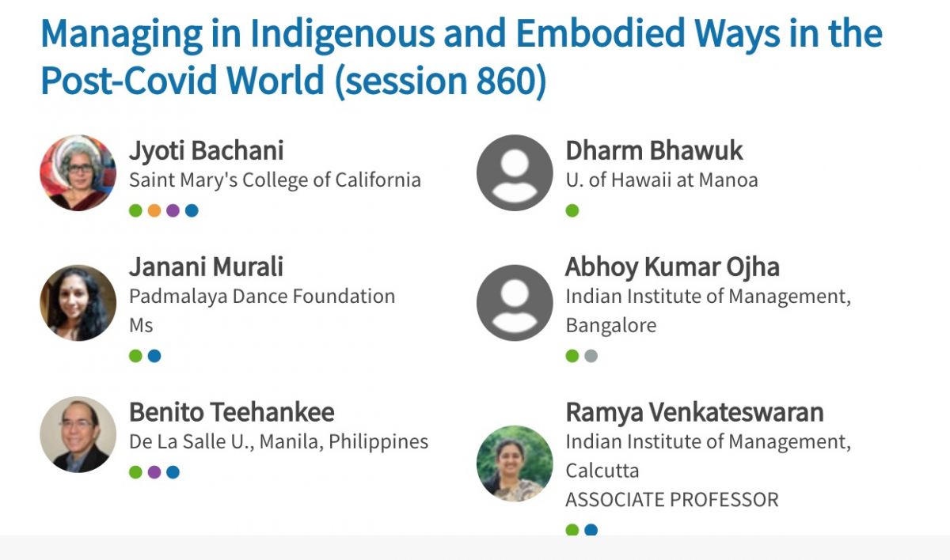Click Dharm Bhawuk's placeholder avatar icon
950x560 pixels.
[x=515, y=172]
